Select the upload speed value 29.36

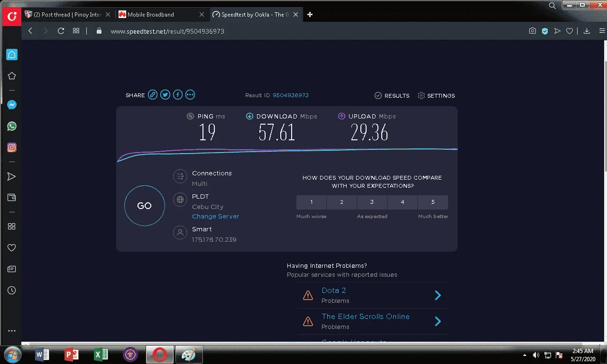369,132
